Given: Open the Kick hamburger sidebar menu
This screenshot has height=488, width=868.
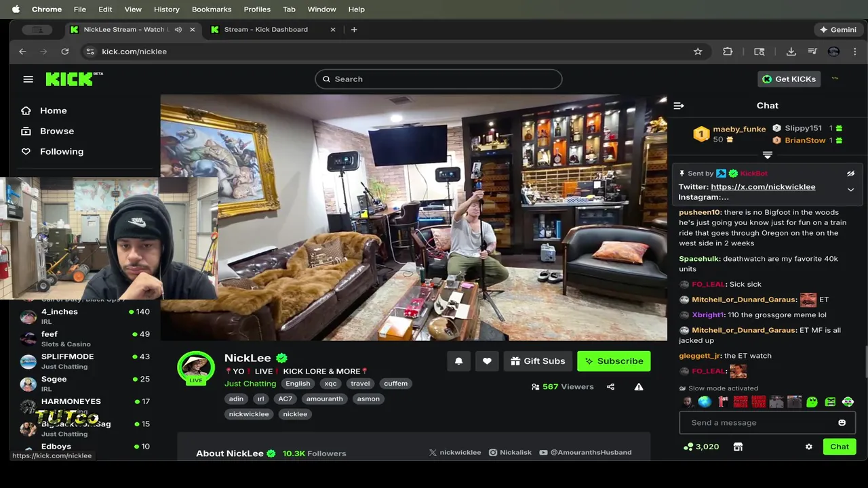Looking at the screenshot, I should 28,79.
